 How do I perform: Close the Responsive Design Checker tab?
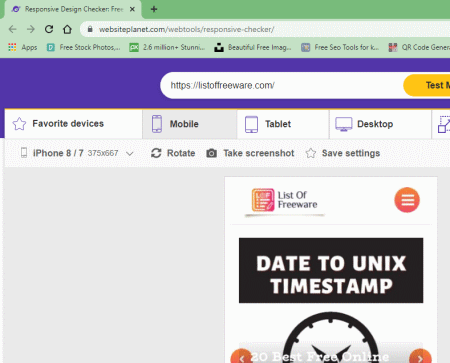pyautogui.click(x=132, y=9)
